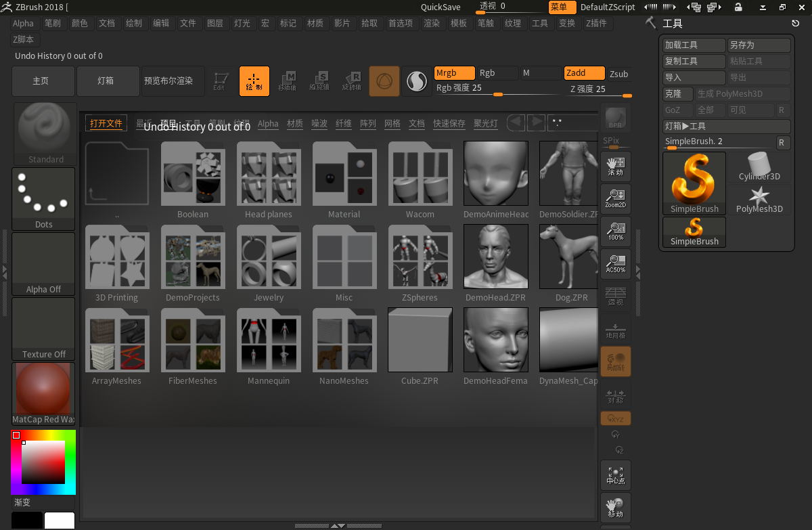Image resolution: width=812 pixels, height=530 pixels.
Task: Open the 渲染 (Render) menu
Action: pos(431,23)
